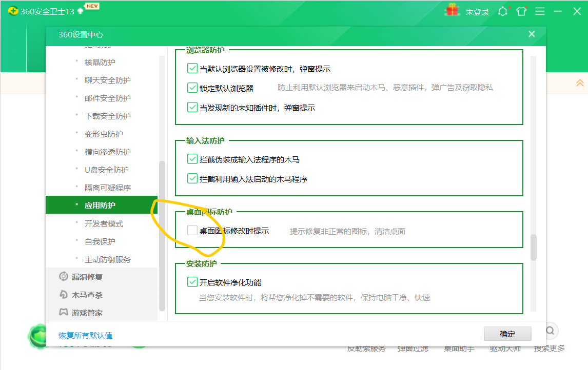This screenshot has width=588, height=370.
Task: Click the 确定 confirm button
Action: tap(507, 334)
